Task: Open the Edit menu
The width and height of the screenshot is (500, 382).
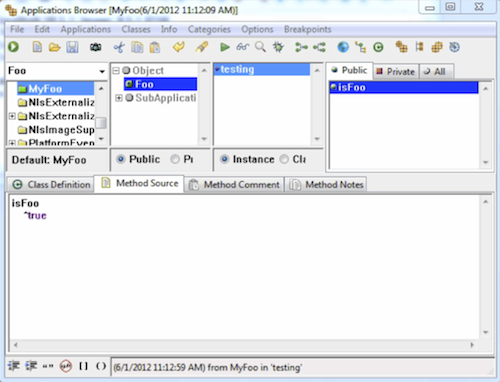Action: pyautogui.click(x=42, y=29)
